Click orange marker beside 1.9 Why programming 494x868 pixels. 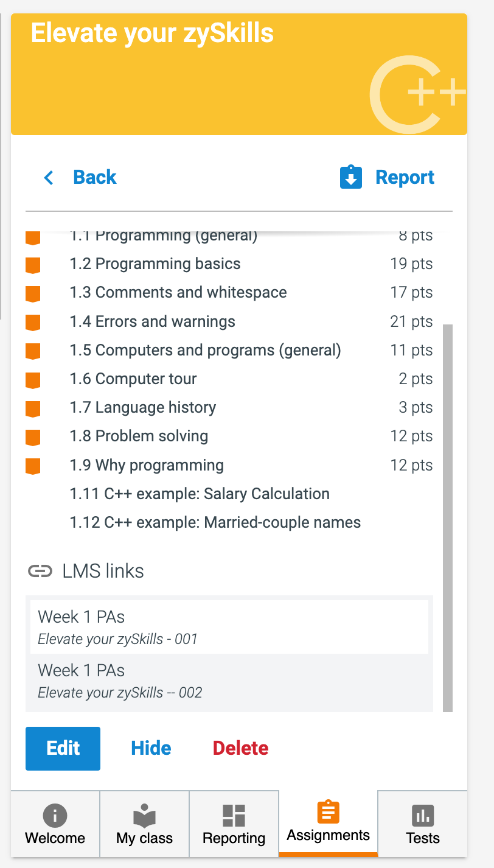tap(33, 467)
